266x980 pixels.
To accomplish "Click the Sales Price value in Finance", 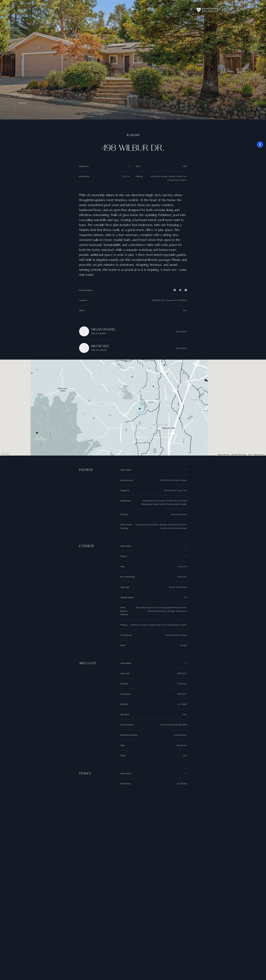I will (182, 784).
